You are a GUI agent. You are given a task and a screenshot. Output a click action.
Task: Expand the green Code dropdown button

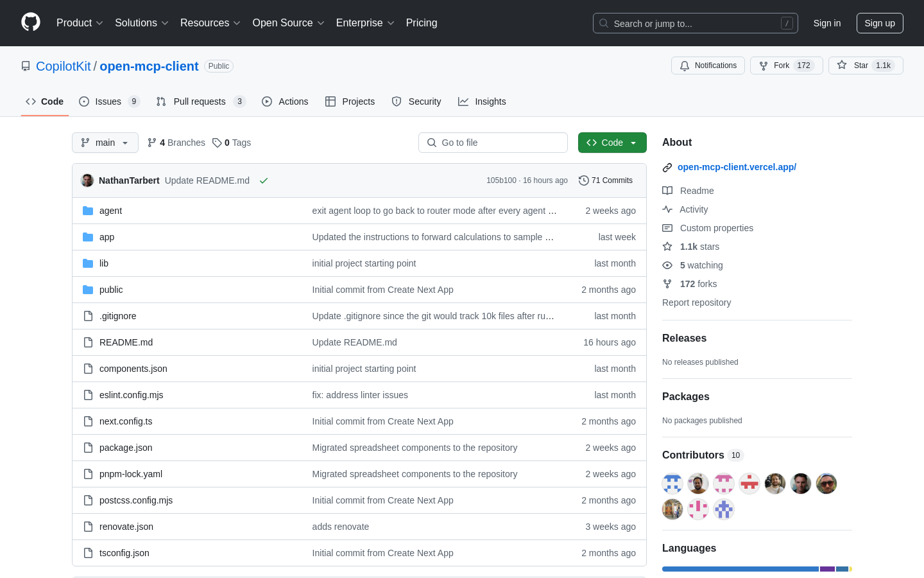(x=612, y=143)
